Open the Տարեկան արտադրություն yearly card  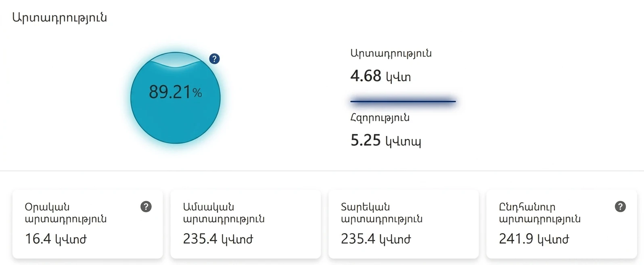coord(403,224)
